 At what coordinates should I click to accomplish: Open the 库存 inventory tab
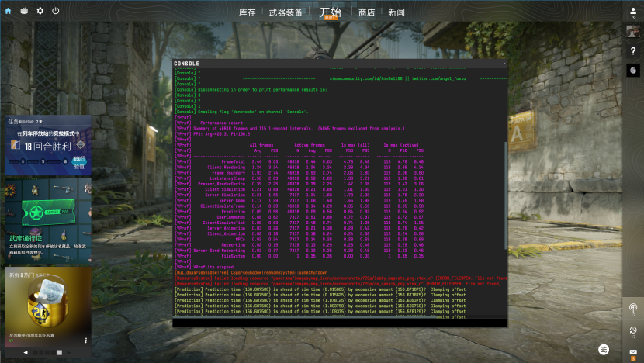tap(248, 12)
